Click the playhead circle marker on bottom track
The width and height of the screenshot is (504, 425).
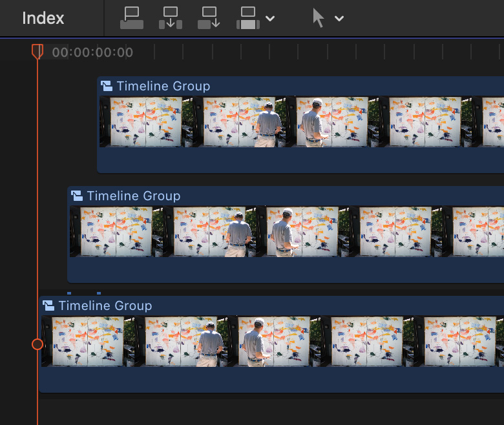coord(37,344)
